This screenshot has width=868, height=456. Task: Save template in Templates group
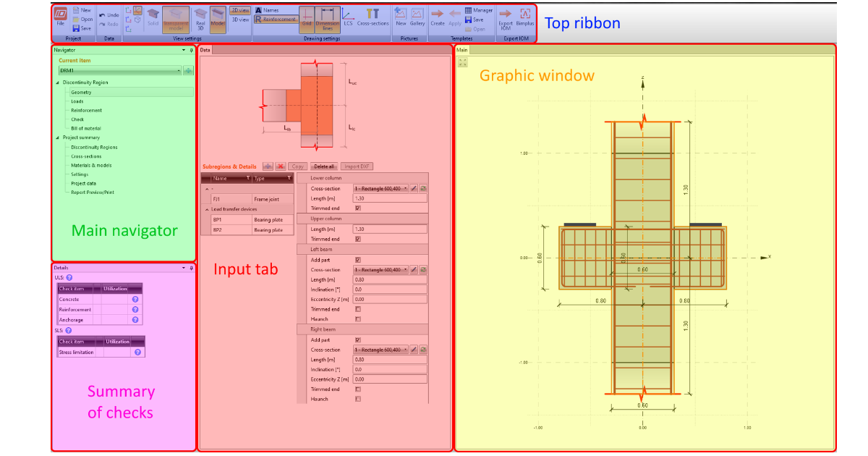tap(475, 20)
